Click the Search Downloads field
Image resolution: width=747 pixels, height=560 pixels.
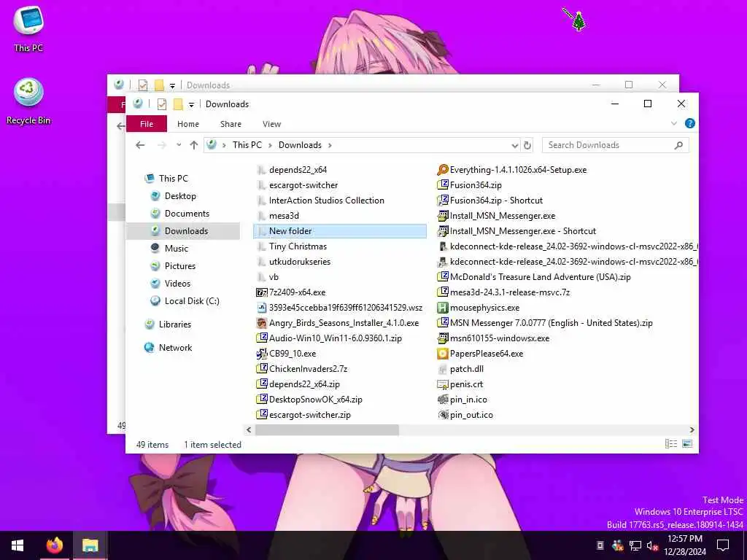coord(615,145)
